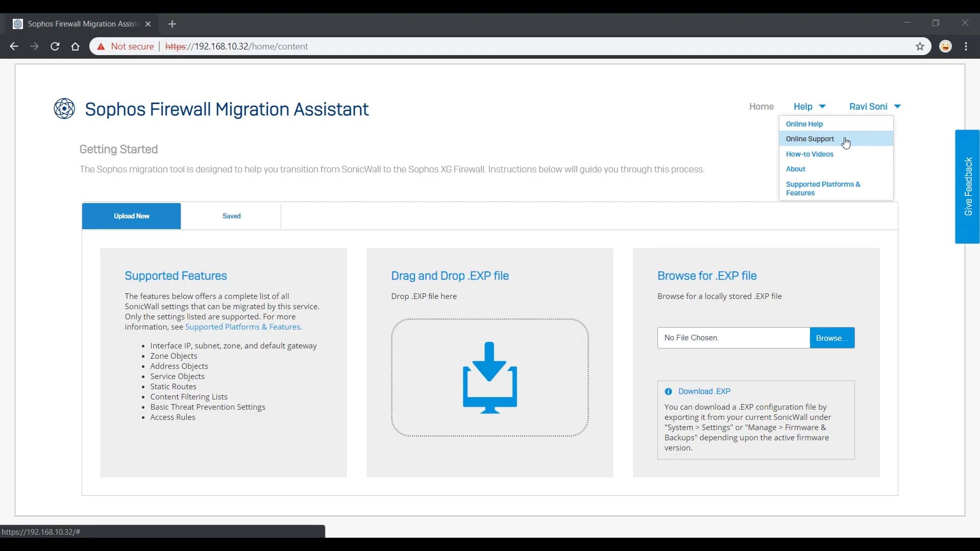
Task: Open the browser profile avatar
Action: pos(946,46)
